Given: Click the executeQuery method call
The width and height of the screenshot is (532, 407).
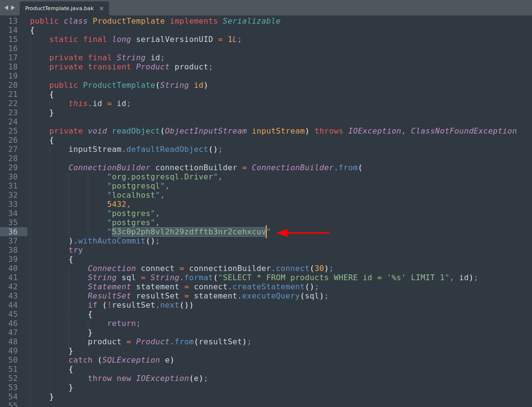Looking at the screenshot, I should [271, 296].
